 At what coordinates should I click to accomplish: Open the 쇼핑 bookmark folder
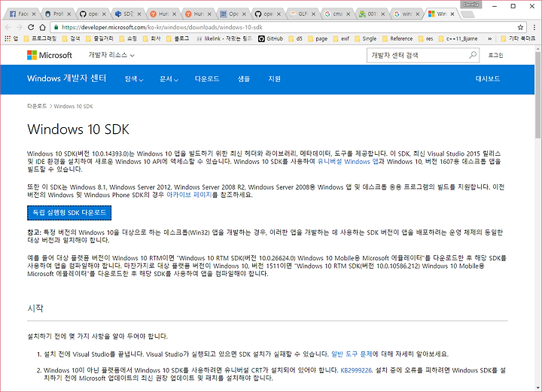point(128,38)
